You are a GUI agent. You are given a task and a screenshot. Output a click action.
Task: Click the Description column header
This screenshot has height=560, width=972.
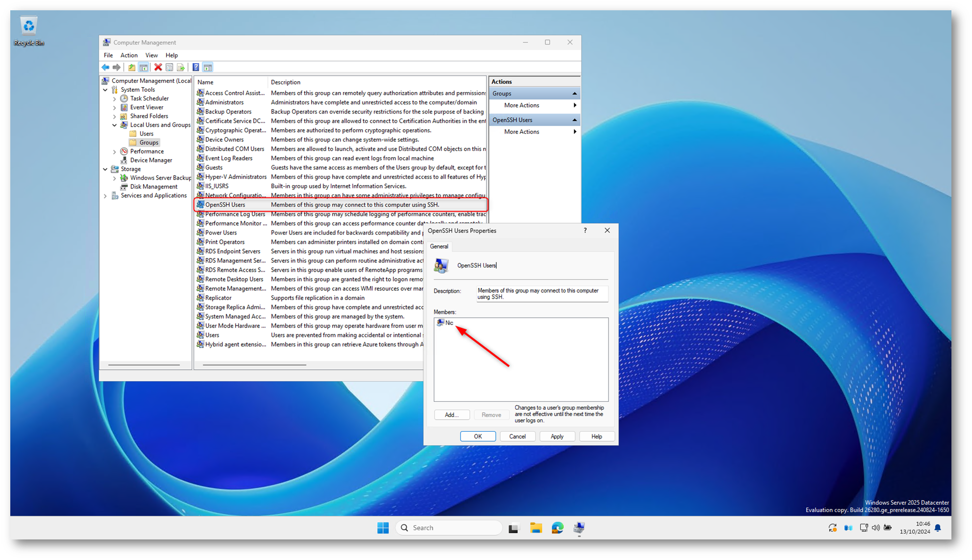point(377,82)
